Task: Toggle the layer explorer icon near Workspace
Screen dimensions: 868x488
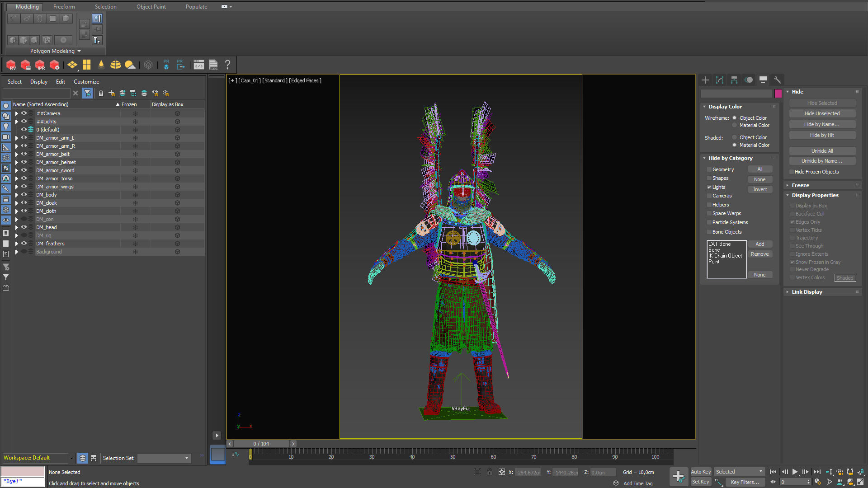Action: click(x=83, y=458)
